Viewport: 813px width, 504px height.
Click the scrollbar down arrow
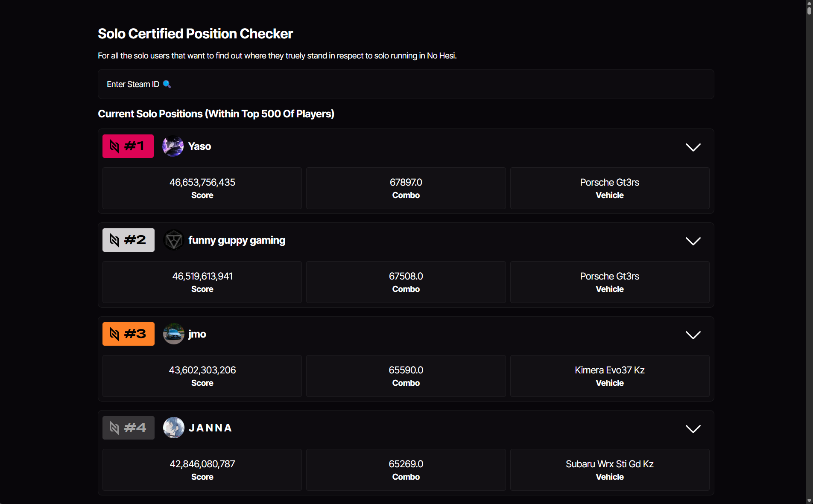pyautogui.click(x=810, y=500)
